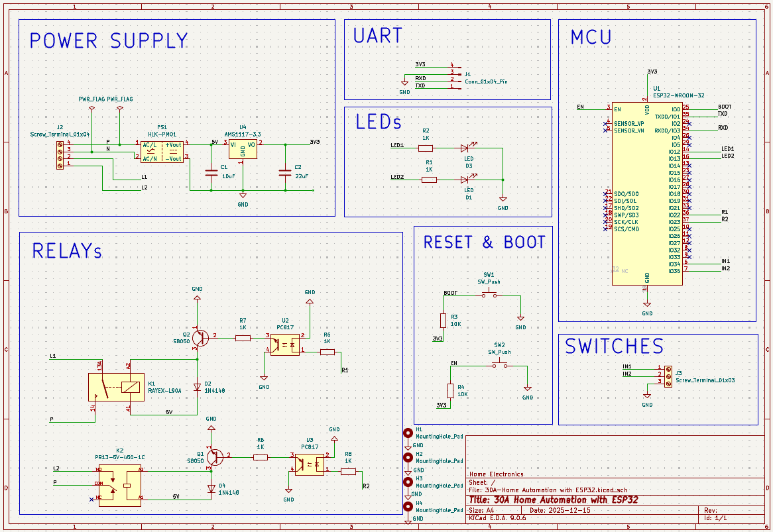Click the LED1 net label in the LEDs section
The width and height of the screenshot is (773, 532).
397,145
